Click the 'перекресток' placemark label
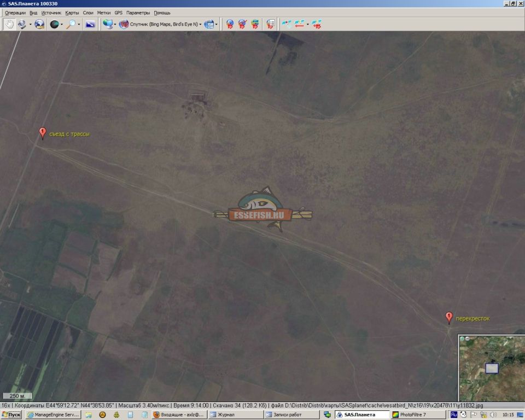 tap(472, 318)
